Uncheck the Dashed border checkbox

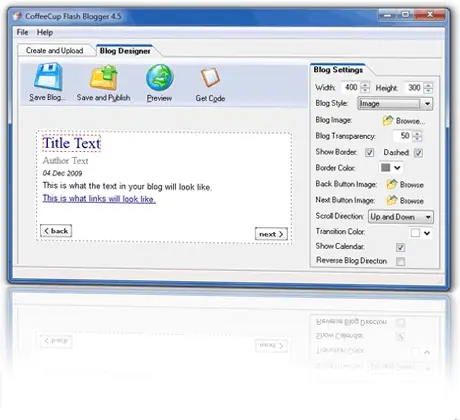[418, 153]
